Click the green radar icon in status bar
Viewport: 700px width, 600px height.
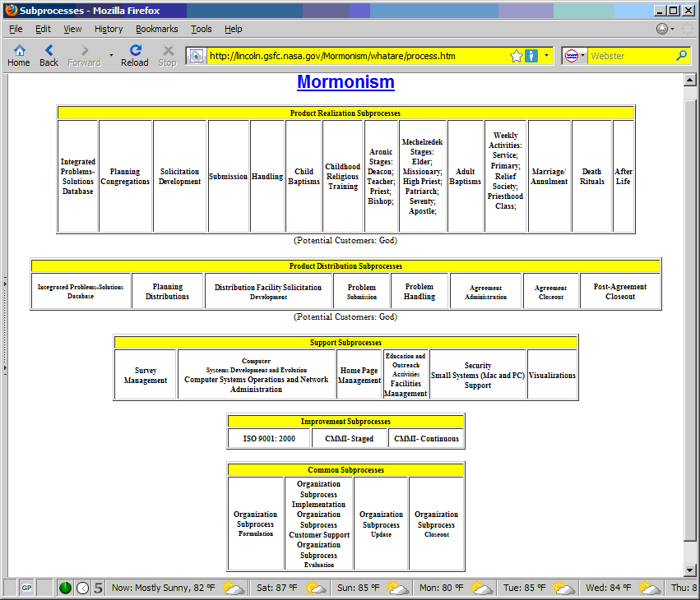pyautogui.click(x=65, y=588)
